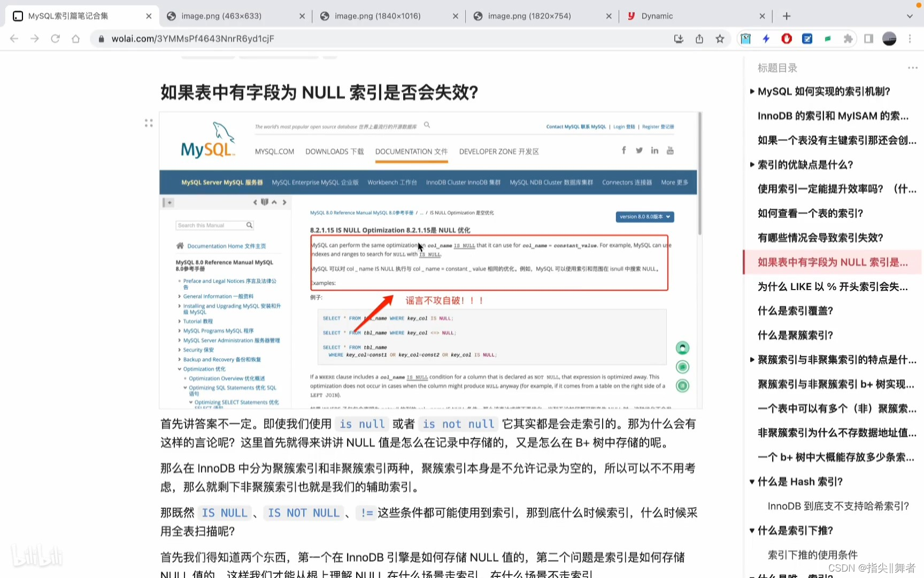Click the 'is not null' inline code
The height and width of the screenshot is (578, 924).
pos(459,424)
